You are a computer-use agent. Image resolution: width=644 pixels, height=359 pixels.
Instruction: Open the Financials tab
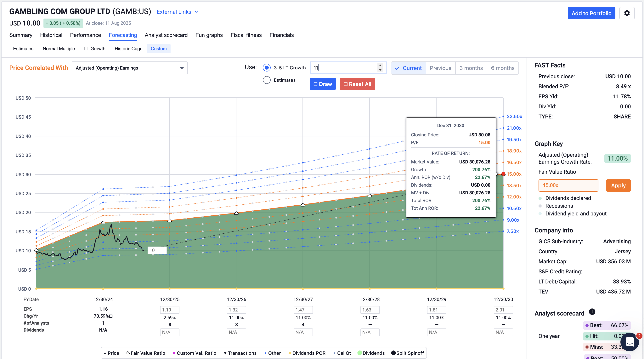click(x=281, y=35)
